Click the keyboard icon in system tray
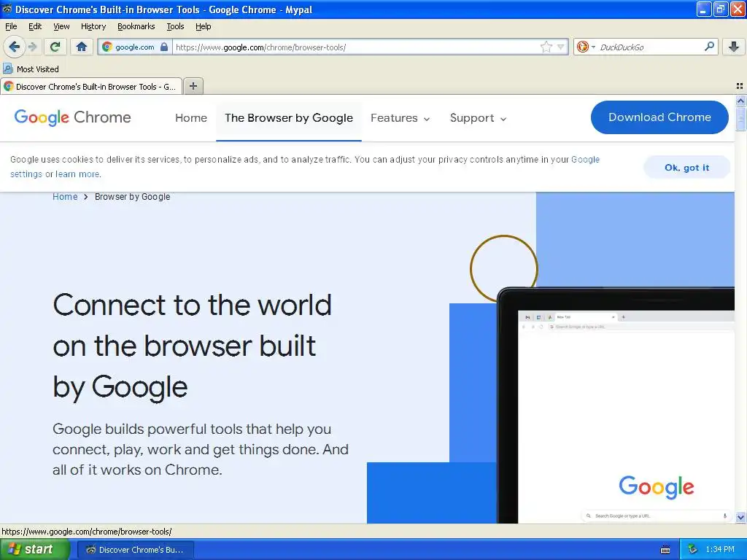747x560 pixels. [665, 550]
